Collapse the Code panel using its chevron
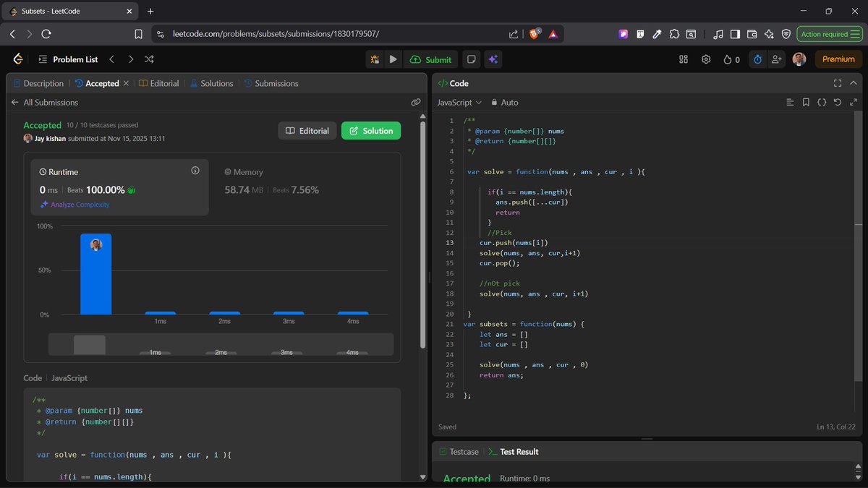868x488 pixels. click(854, 83)
